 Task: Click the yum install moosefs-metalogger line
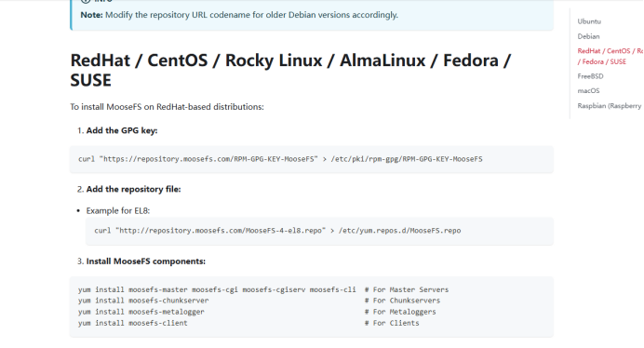click(x=141, y=312)
